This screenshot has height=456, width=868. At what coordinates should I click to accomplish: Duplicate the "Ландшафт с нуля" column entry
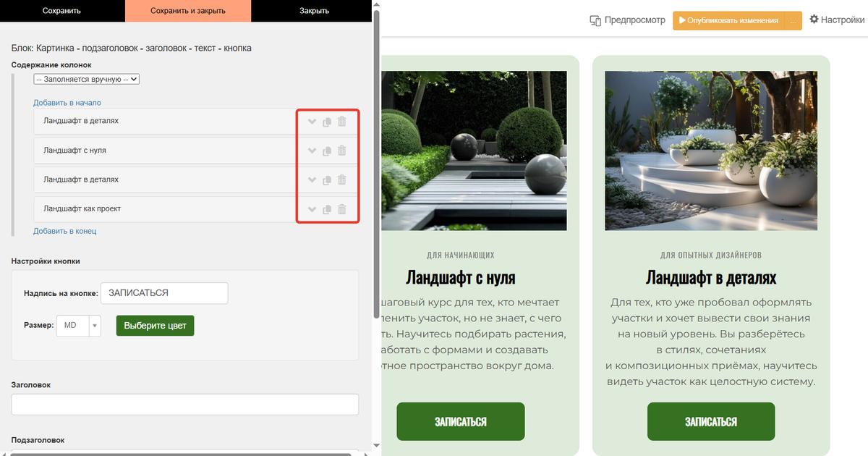coord(326,151)
